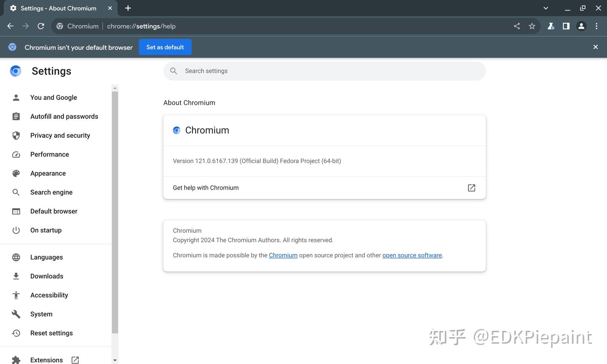
Task: Click the globe icon beside Languages
Action: coord(16,257)
